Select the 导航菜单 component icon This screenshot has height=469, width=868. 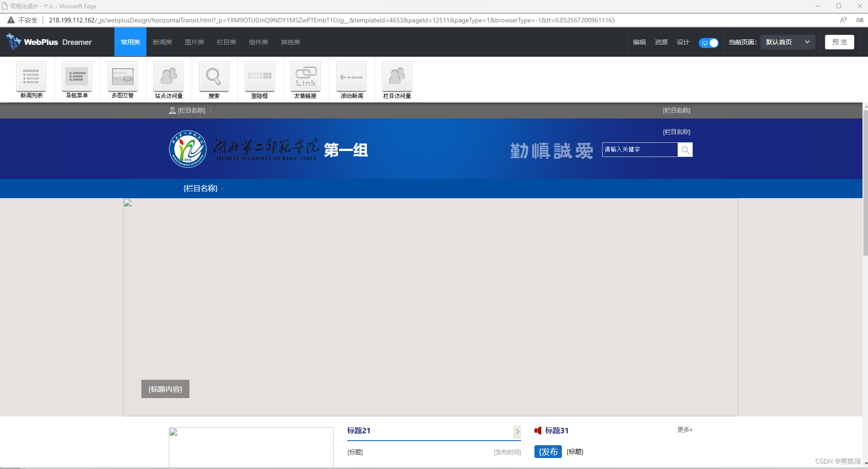[76, 80]
